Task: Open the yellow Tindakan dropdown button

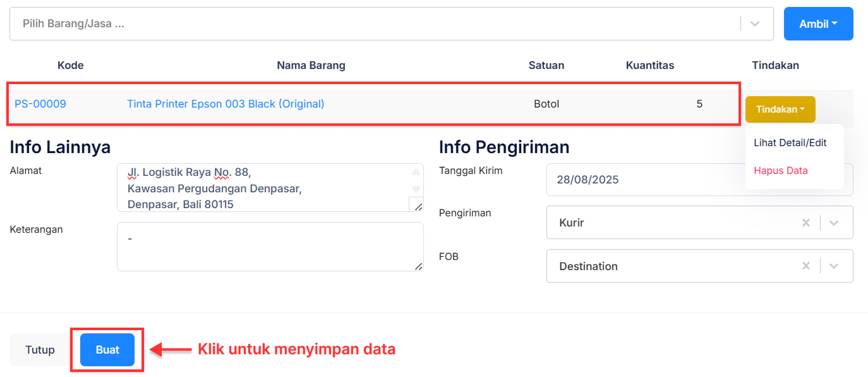Action: pos(780,109)
